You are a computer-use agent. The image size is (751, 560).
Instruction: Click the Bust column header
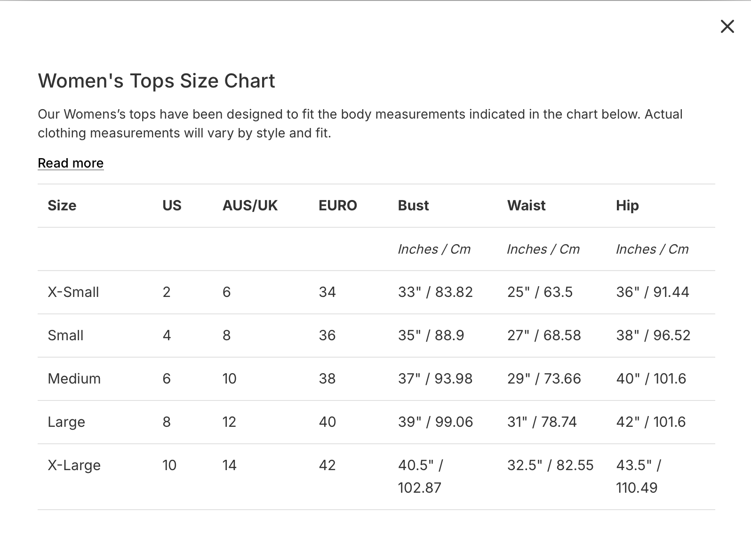413,206
